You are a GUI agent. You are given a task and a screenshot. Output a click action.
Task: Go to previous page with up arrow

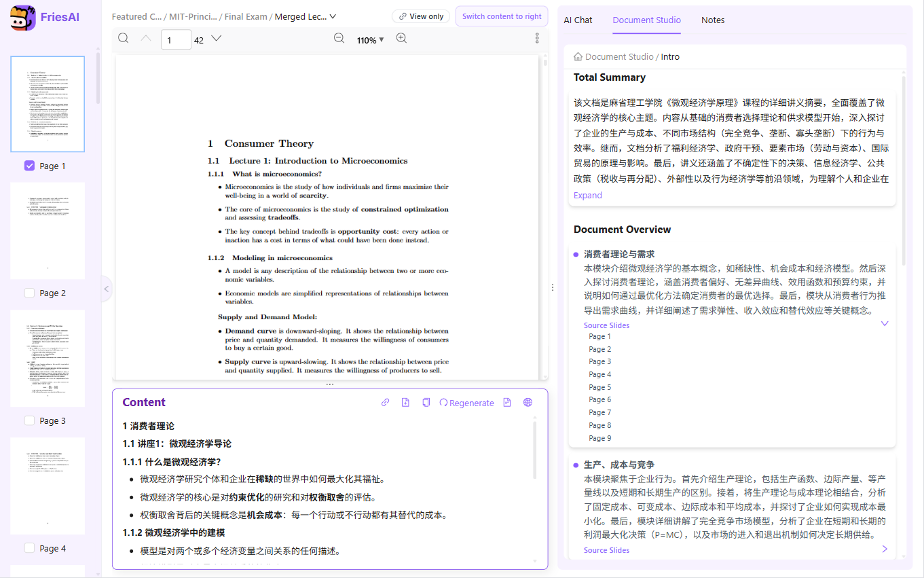tap(146, 39)
